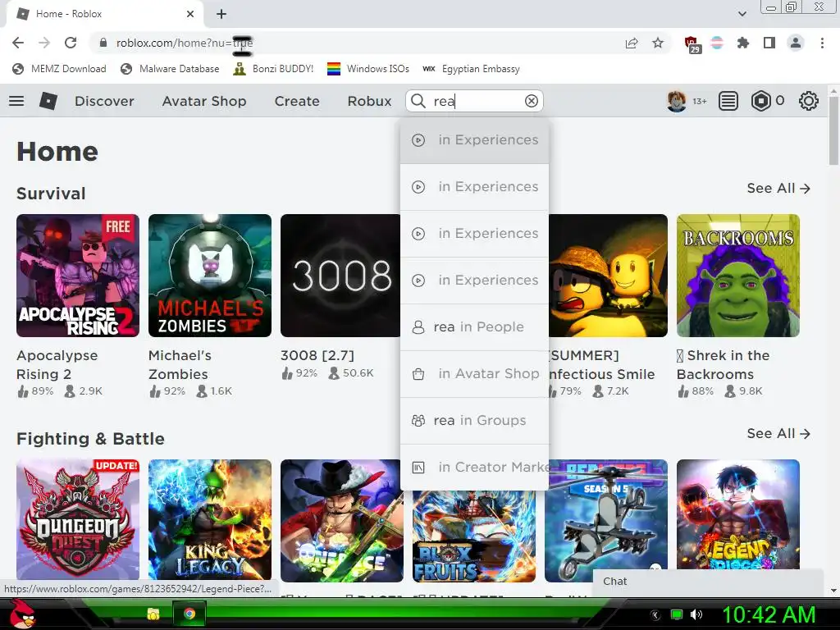Select 'rea in Groups' suggestion

pyautogui.click(x=475, y=420)
